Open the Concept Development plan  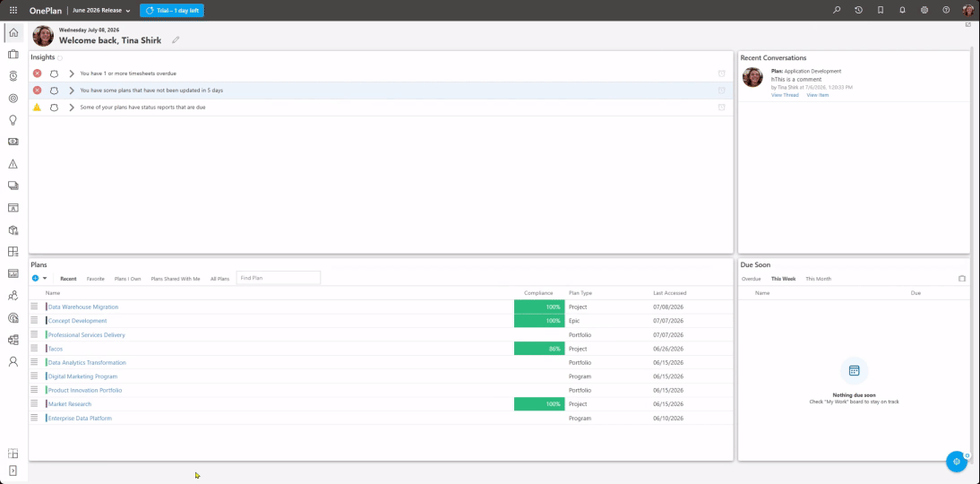(78, 321)
